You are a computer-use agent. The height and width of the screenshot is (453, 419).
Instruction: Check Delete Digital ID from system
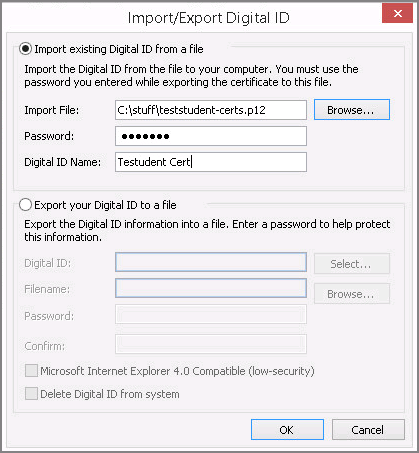pos(31,394)
